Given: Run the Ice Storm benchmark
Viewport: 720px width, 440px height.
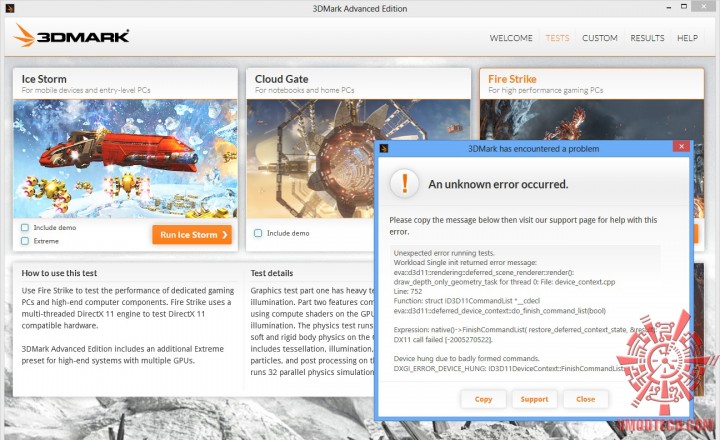Looking at the screenshot, I should coord(192,235).
